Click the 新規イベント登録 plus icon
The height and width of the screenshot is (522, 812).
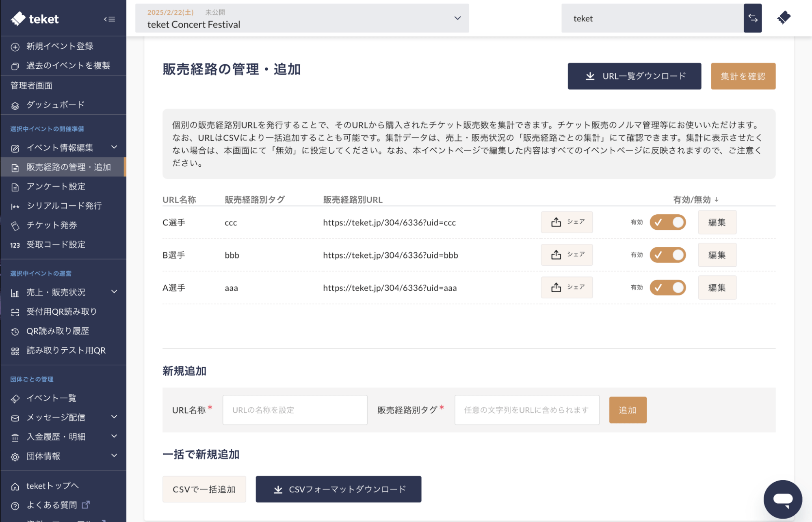[x=15, y=46]
